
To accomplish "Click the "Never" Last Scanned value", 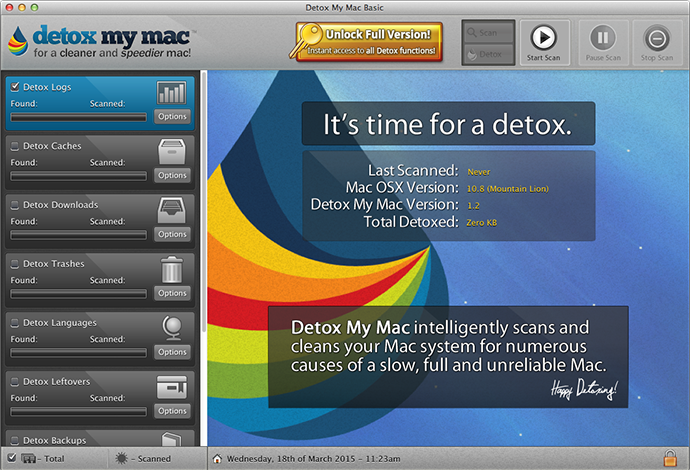I will tap(479, 172).
